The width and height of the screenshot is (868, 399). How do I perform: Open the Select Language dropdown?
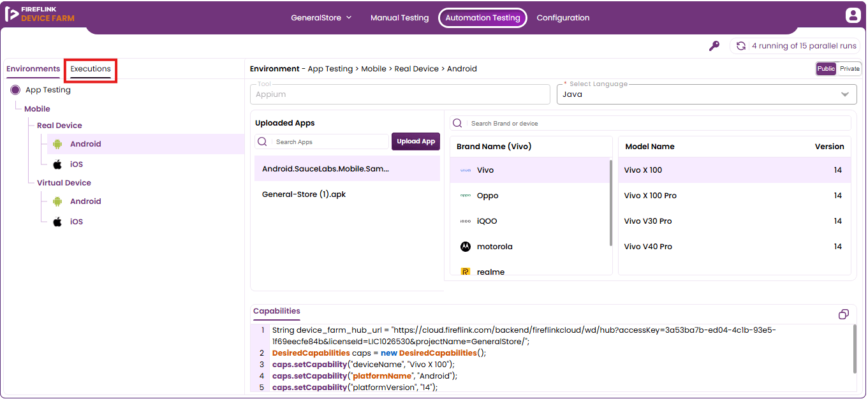(707, 94)
